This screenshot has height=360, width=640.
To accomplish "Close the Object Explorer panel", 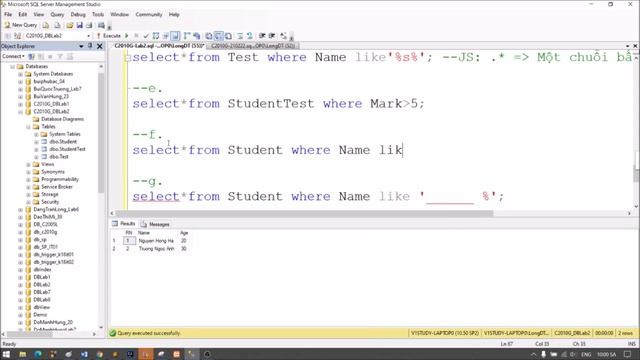I will tap(100, 46).
